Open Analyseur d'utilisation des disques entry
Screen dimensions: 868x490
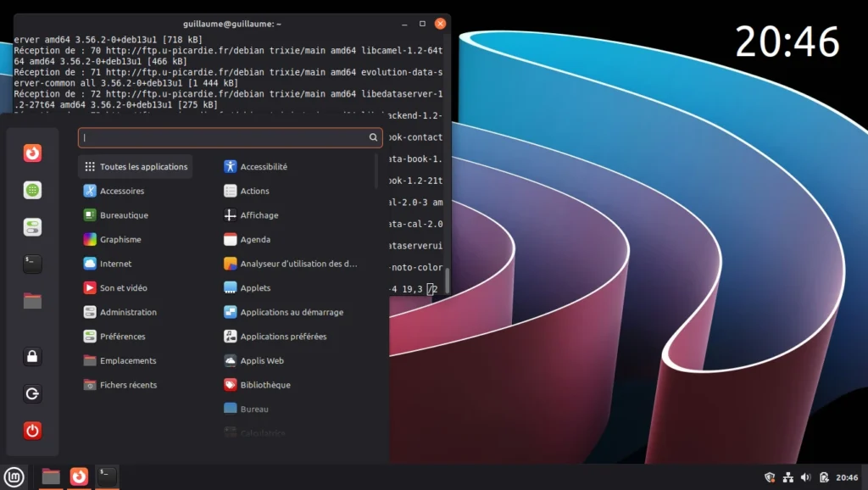298,264
